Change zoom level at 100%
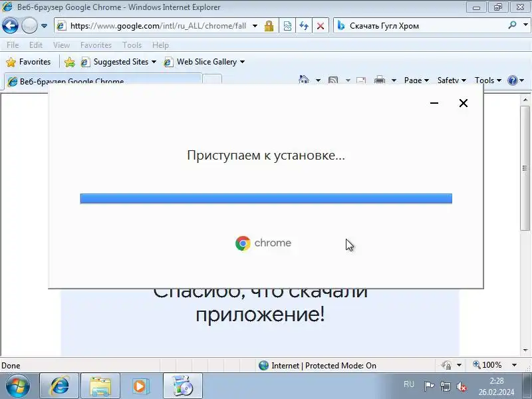The height and width of the screenshot is (399, 532). pyautogui.click(x=487, y=365)
